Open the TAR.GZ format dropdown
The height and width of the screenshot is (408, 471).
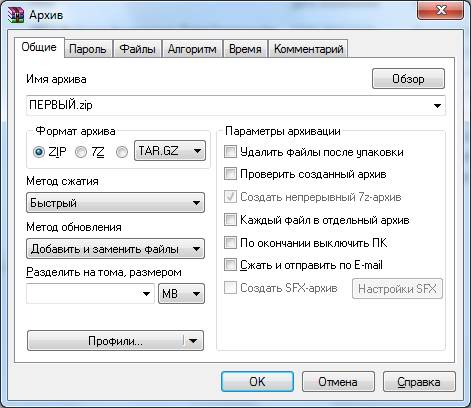pyautogui.click(x=170, y=151)
